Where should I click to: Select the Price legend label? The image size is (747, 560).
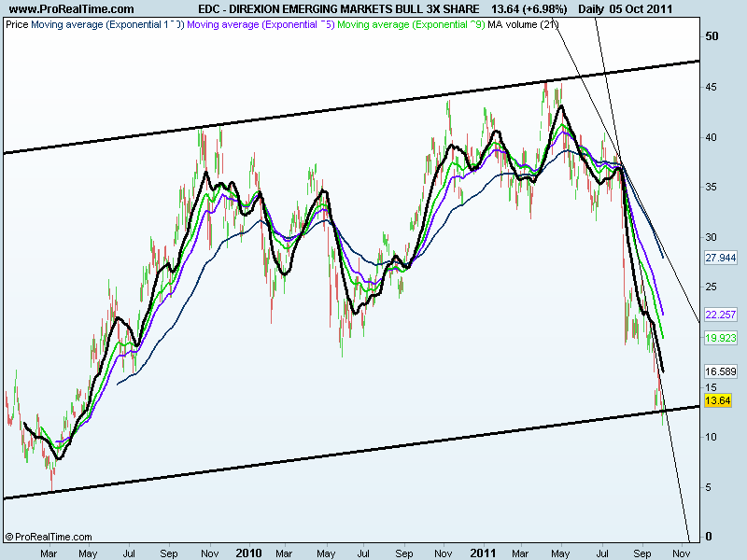tap(17, 24)
